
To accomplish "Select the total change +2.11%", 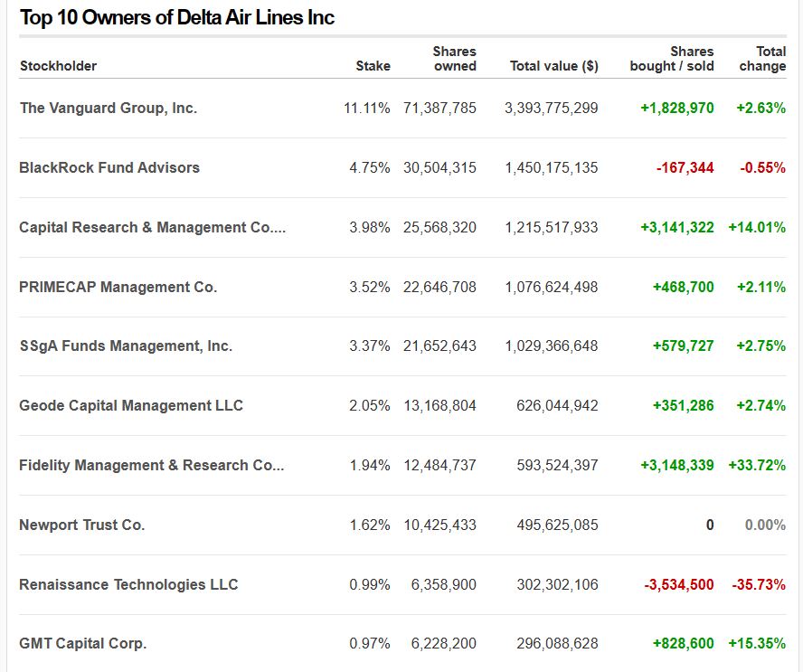I will pyautogui.click(x=761, y=287).
